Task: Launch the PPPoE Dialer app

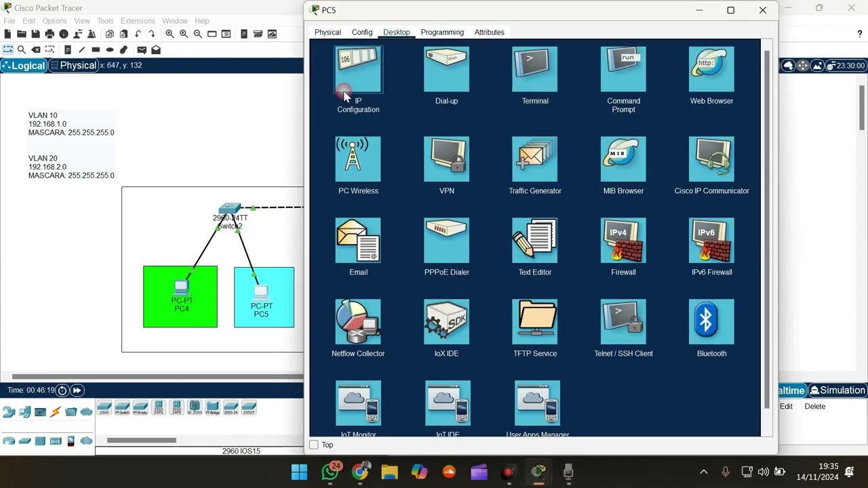Action: pos(446,241)
